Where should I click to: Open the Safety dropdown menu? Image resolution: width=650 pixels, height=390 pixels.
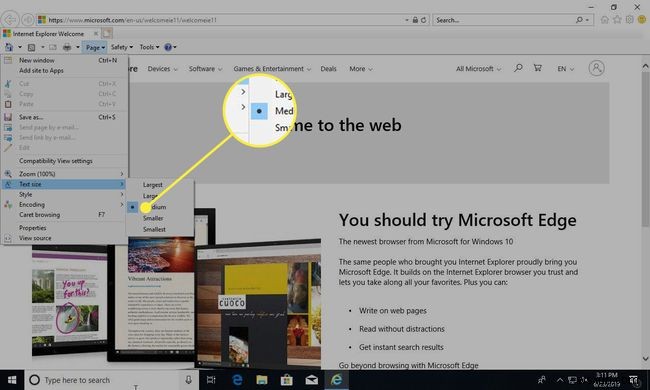(x=122, y=47)
